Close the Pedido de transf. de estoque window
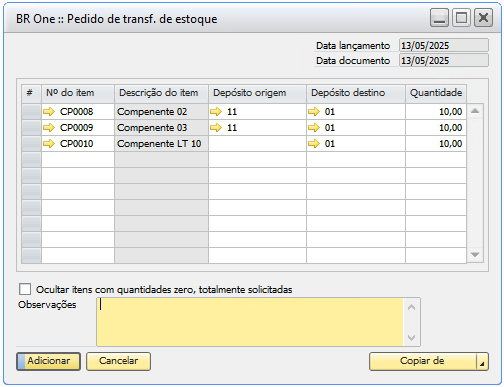 pyautogui.click(x=483, y=18)
